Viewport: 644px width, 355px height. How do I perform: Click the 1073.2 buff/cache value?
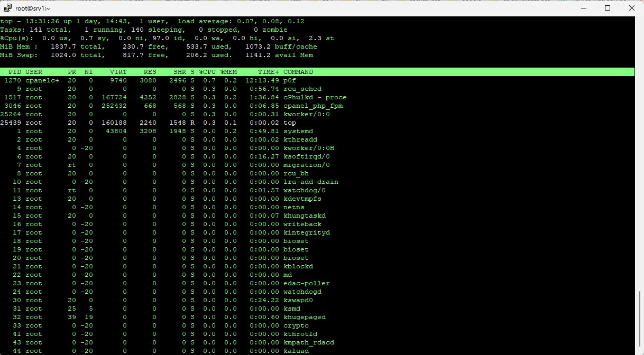pos(281,46)
